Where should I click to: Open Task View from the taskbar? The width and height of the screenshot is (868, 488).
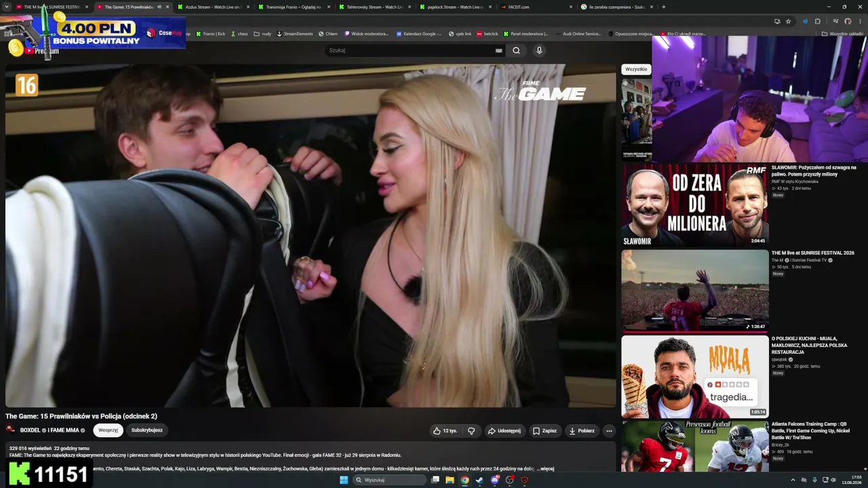(x=435, y=480)
